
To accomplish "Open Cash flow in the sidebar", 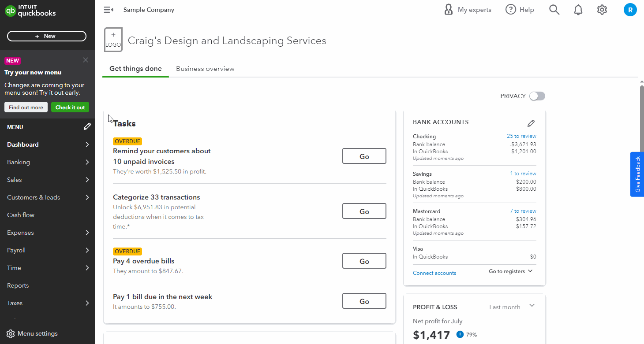I will tap(21, 215).
